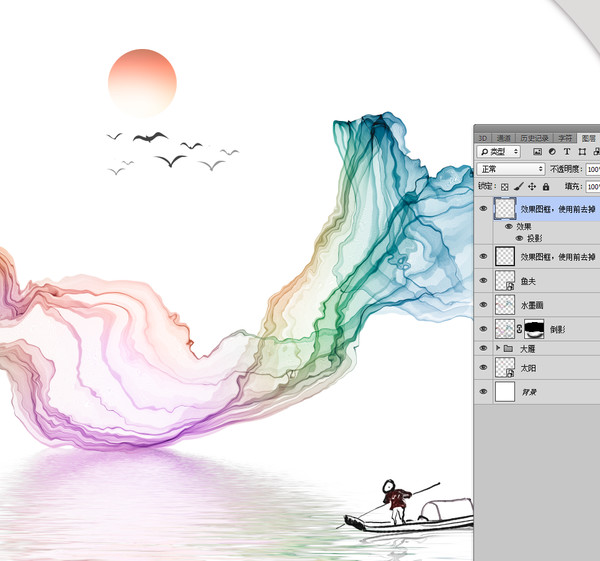Hide the 大雁 group

click(484, 348)
